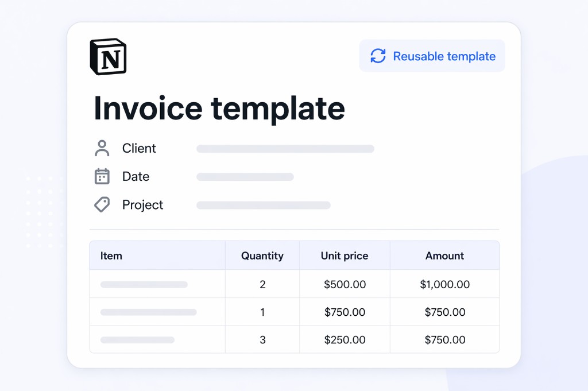The height and width of the screenshot is (391, 588).
Task: Select the Item column header
Action: tap(111, 255)
